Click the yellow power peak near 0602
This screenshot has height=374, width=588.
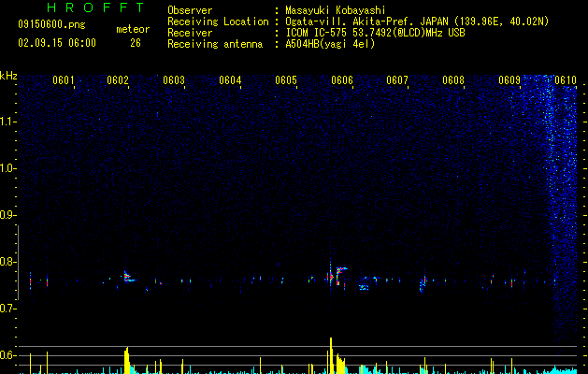[127, 360]
